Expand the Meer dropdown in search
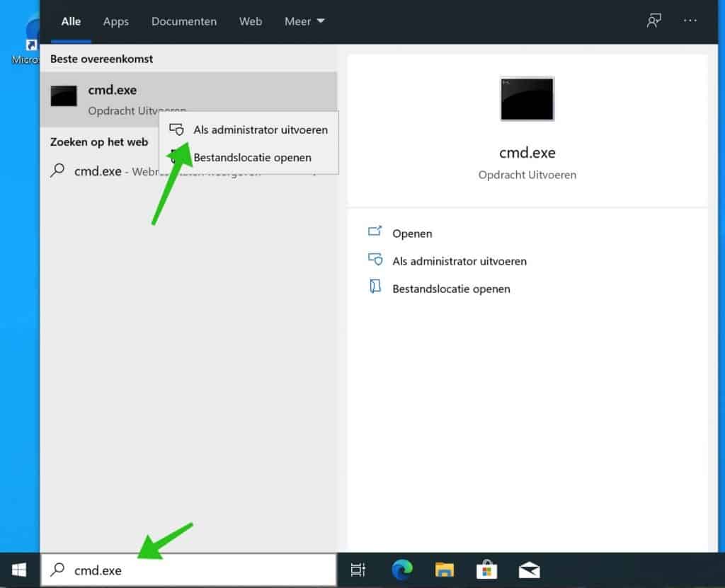Image resolution: width=725 pixels, height=588 pixels. (304, 21)
